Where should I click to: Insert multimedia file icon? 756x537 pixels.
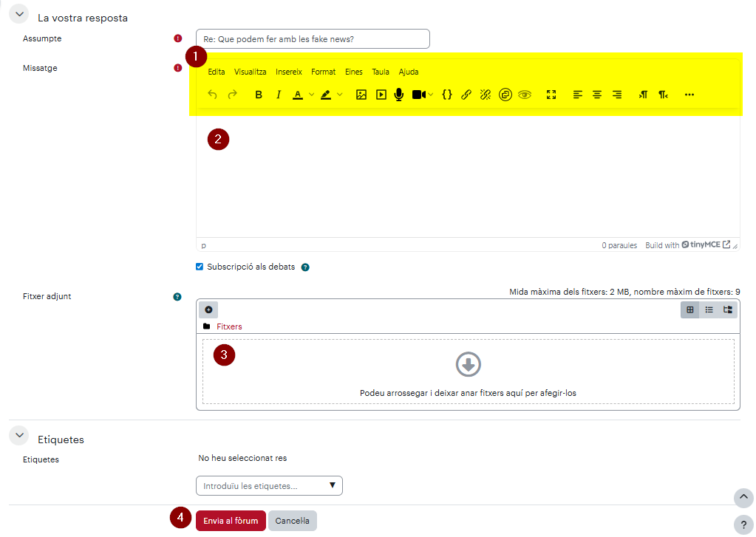(381, 95)
